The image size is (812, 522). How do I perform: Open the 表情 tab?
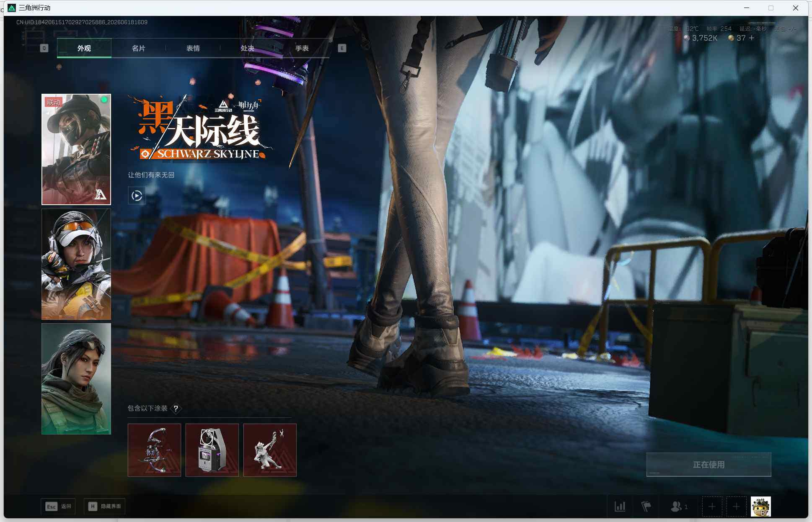click(x=193, y=48)
